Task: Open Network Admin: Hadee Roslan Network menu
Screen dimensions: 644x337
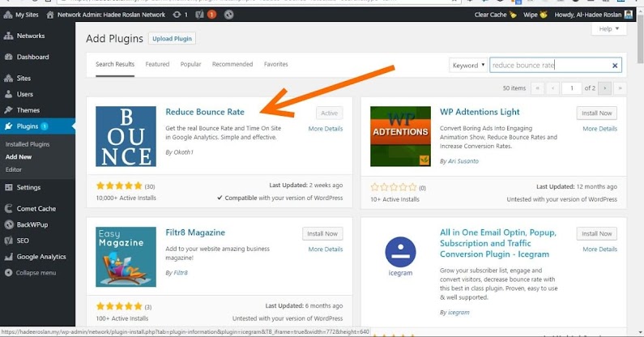Action: click(106, 15)
